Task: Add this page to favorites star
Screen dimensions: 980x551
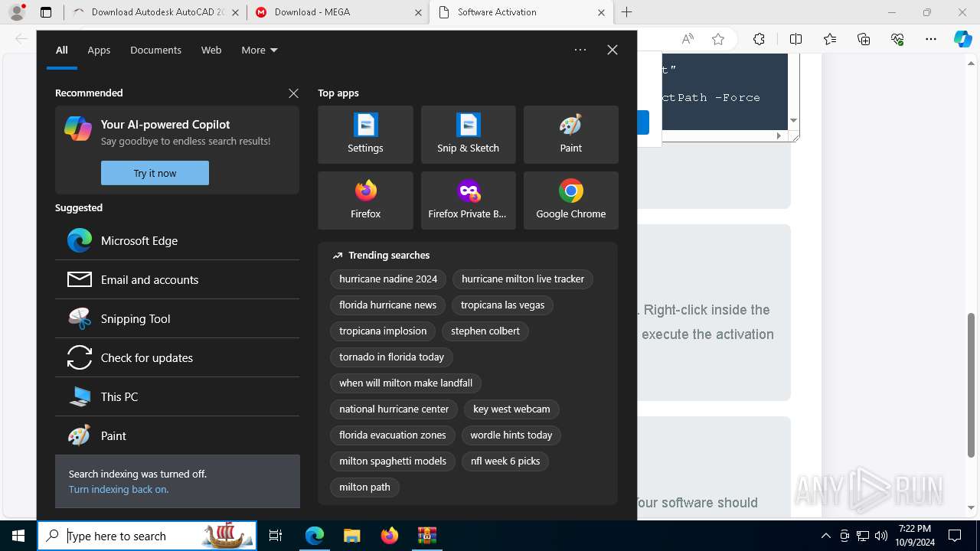Action: pos(718,39)
